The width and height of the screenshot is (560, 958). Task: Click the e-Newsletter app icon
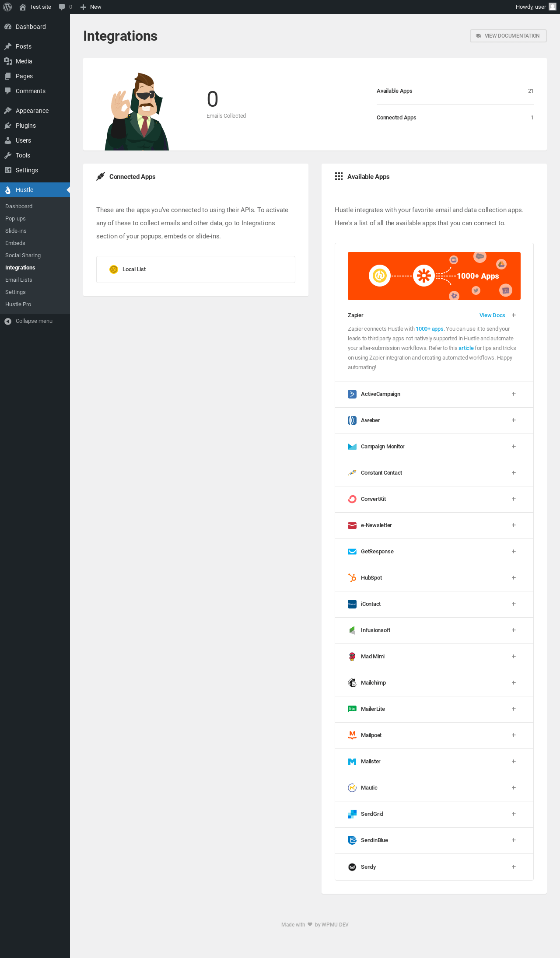(352, 525)
